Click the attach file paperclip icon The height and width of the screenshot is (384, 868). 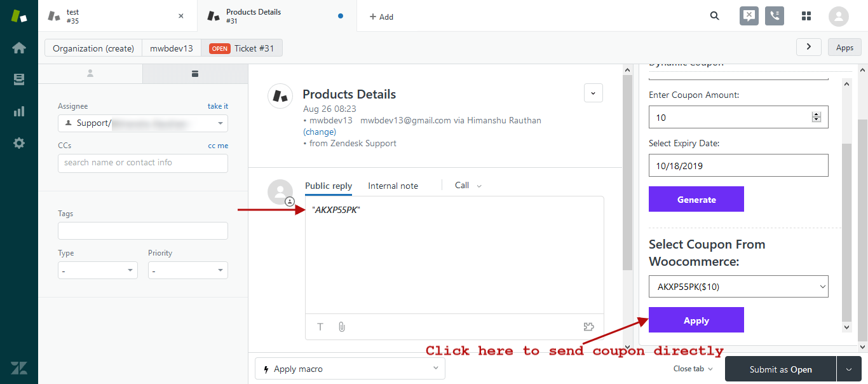tap(341, 327)
